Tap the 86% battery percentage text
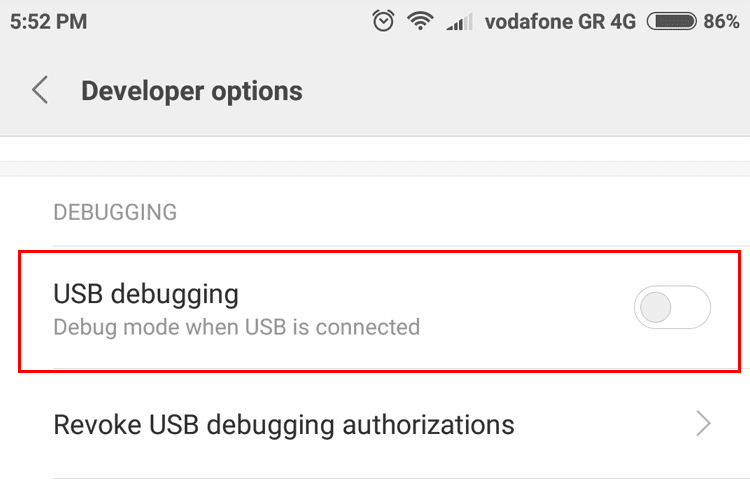Screen dimensions: 750x500 pos(721,22)
